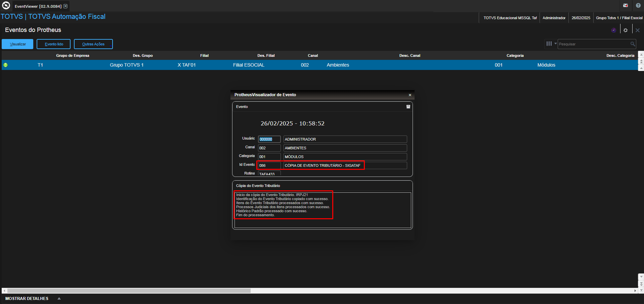
Task: Open the help question mark icon
Action: pos(638,5)
